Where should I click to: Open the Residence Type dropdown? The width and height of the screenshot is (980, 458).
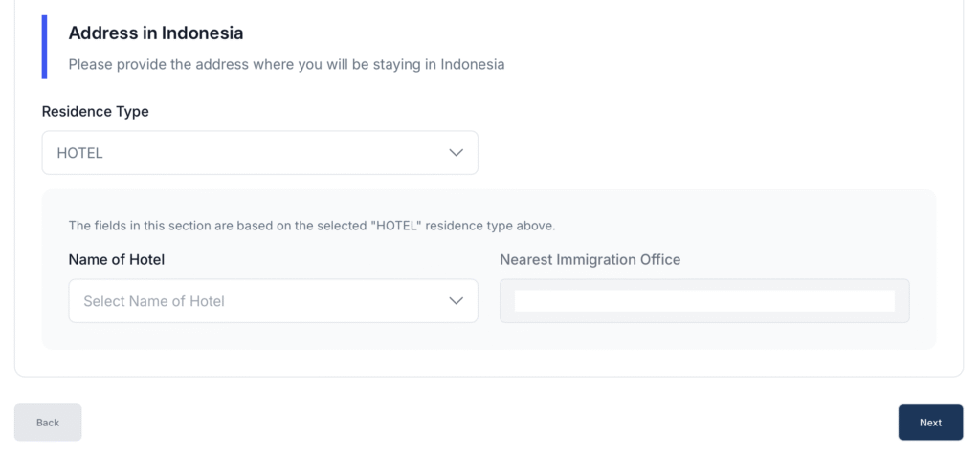coord(258,153)
